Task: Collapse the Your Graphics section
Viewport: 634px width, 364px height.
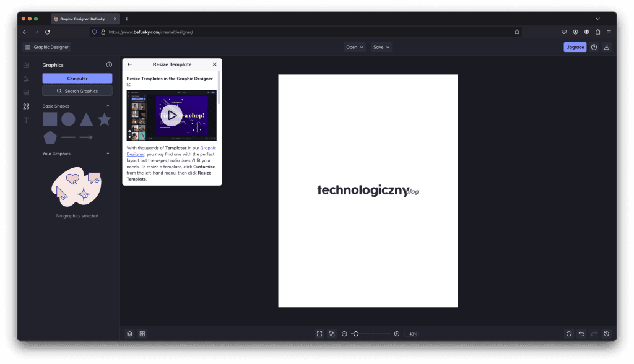Action: pos(108,154)
